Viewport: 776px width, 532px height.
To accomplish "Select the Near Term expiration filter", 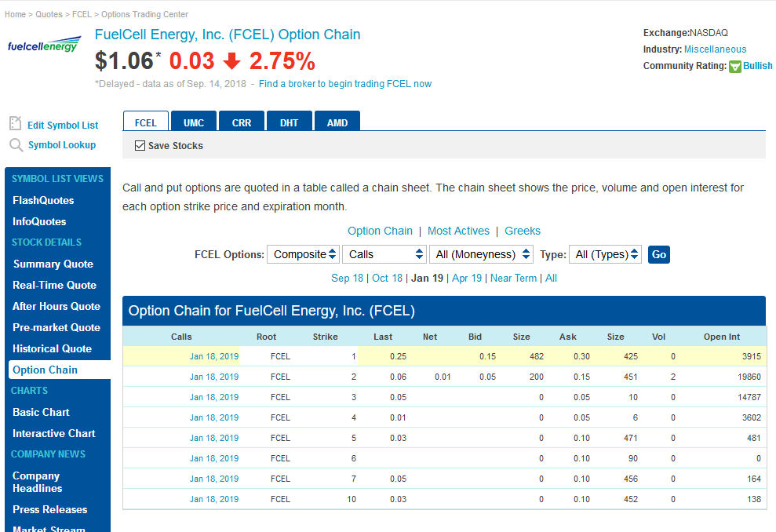I will 513,278.
